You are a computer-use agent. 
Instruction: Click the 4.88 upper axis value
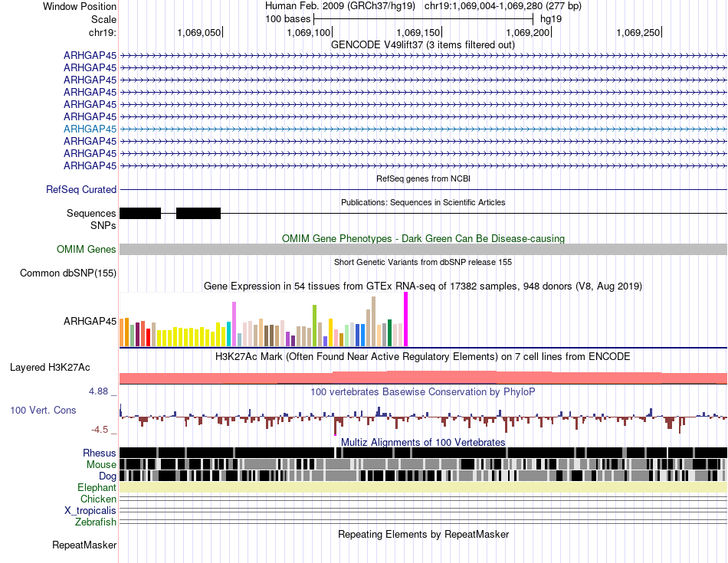(x=98, y=391)
